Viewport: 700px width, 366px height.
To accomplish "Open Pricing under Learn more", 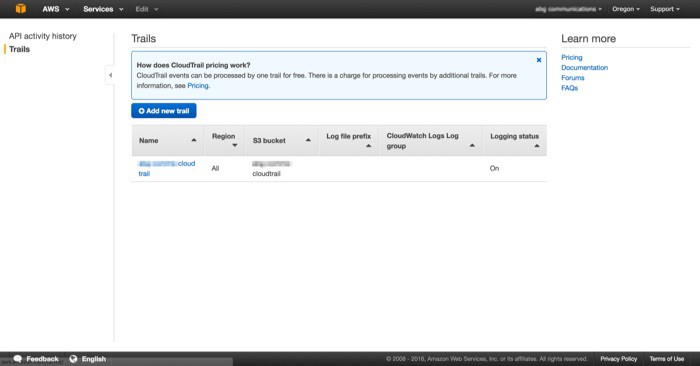I will 571,58.
